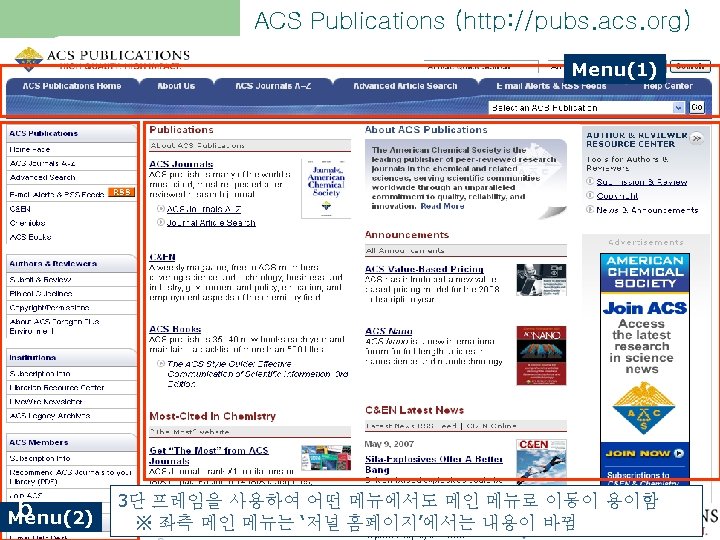
Task: Open the ACS Nano announcement link
Action: [x=388, y=331]
